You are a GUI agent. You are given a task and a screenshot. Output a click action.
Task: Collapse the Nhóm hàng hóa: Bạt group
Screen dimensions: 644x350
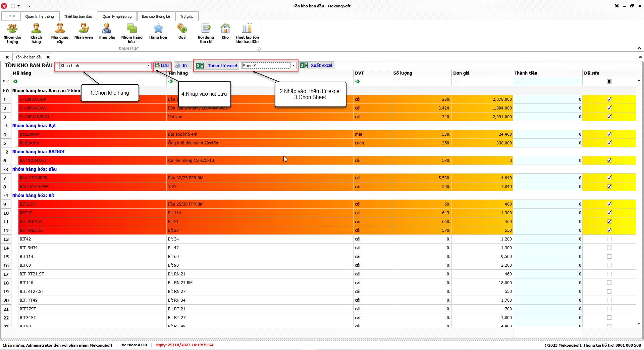(6, 126)
